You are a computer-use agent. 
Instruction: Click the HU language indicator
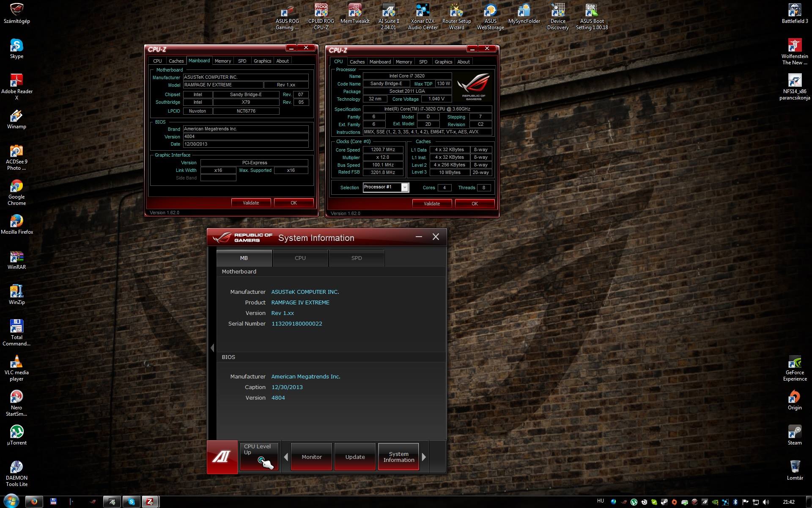click(x=601, y=501)
